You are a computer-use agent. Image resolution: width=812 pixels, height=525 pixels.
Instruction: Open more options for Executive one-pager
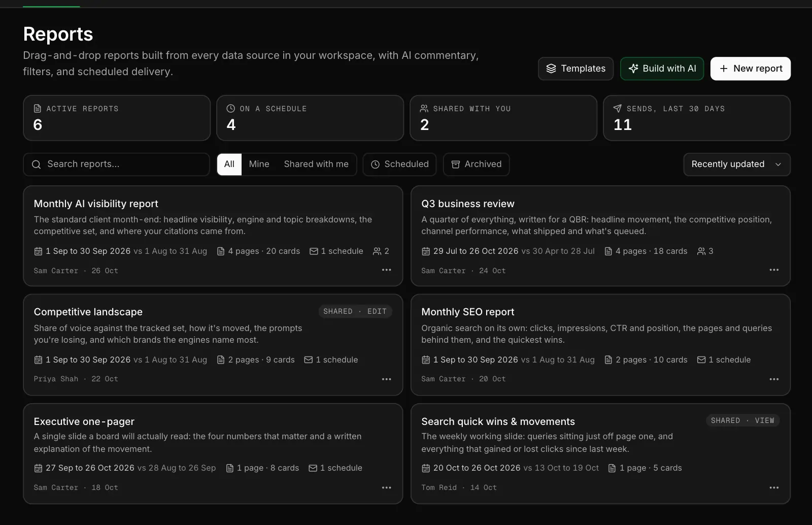coord(386,488)
